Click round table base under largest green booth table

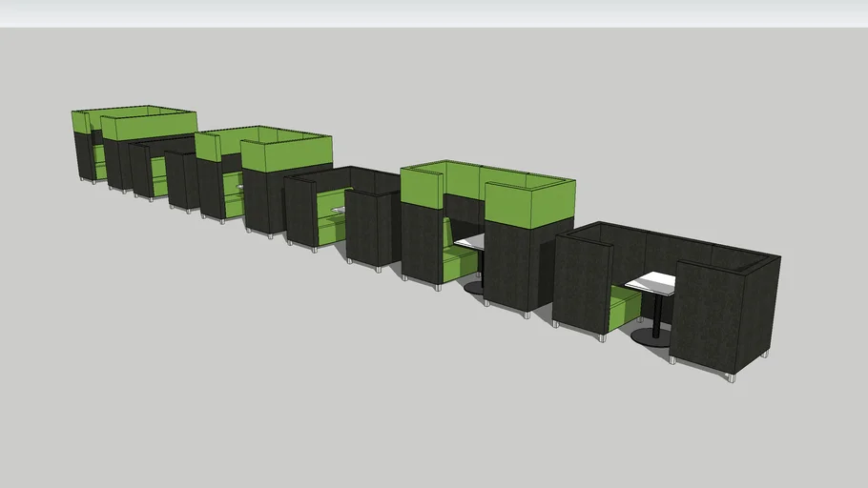[x=474, y=286]
